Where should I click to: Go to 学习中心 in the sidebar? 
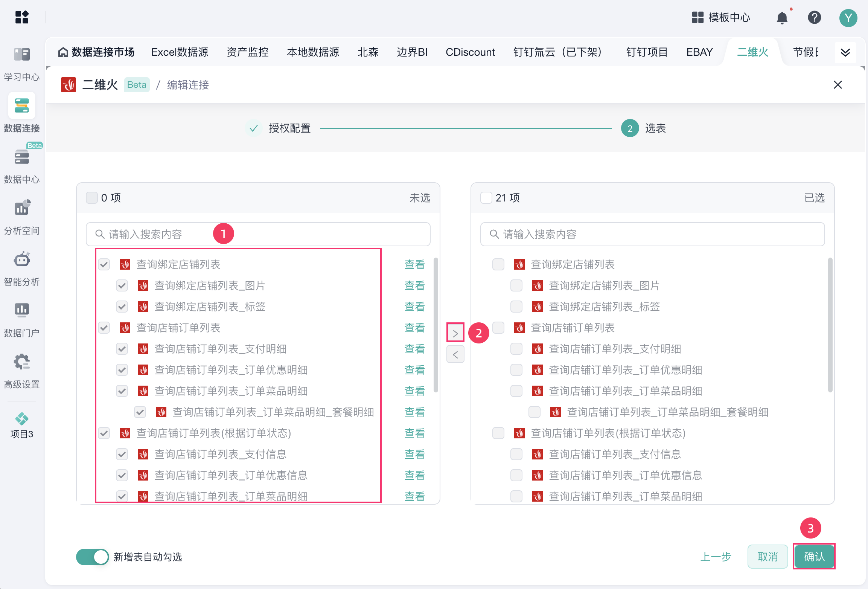[22, 65]
